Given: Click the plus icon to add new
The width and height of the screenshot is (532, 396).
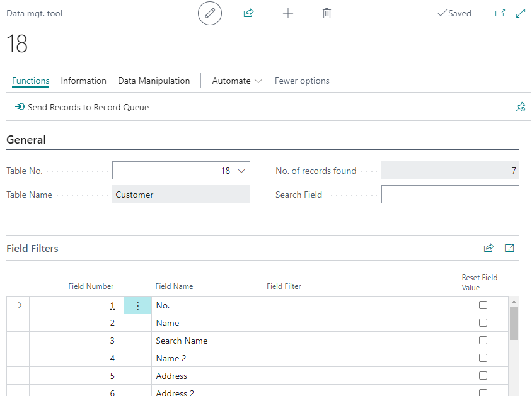Looking at the screenshot, I should (x=288, y=13).
